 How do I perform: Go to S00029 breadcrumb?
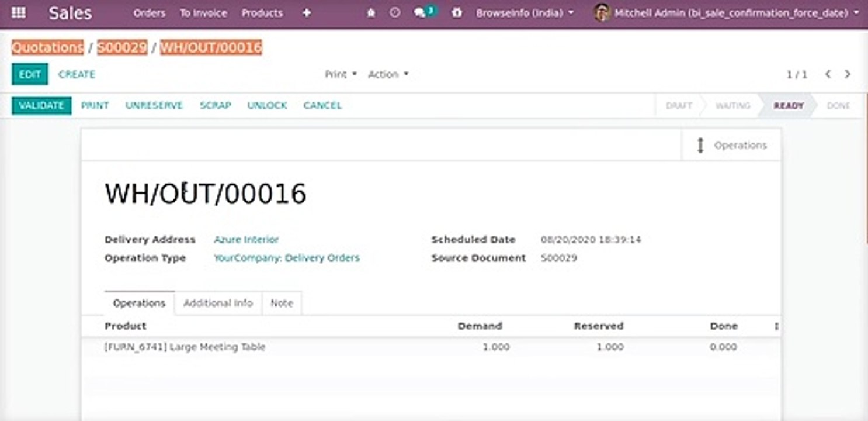click(122, 47)
